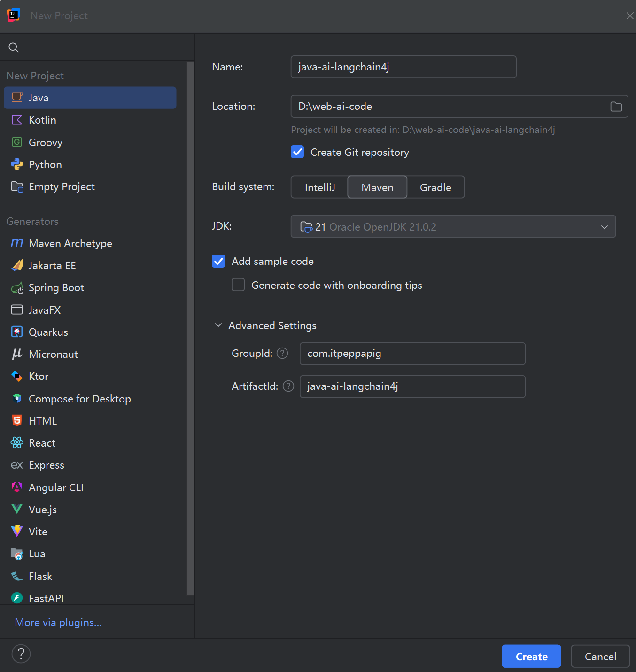Screen dimensions: 636x672
Task: Click the search magnifier icon
Action: click(14, 47)
